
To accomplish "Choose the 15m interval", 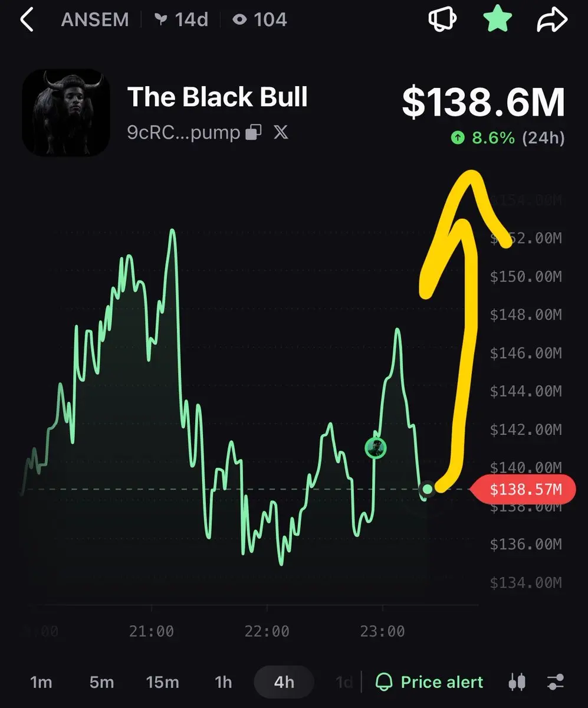I will point(162,683).
